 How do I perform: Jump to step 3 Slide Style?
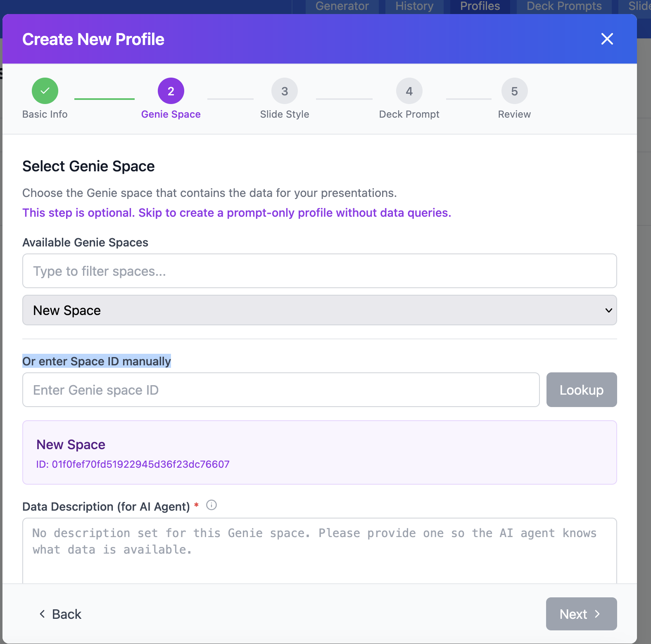point(284,91)
